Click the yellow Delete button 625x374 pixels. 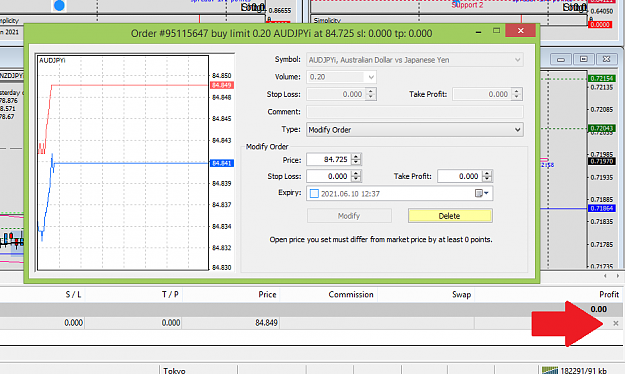coord(450,216)
